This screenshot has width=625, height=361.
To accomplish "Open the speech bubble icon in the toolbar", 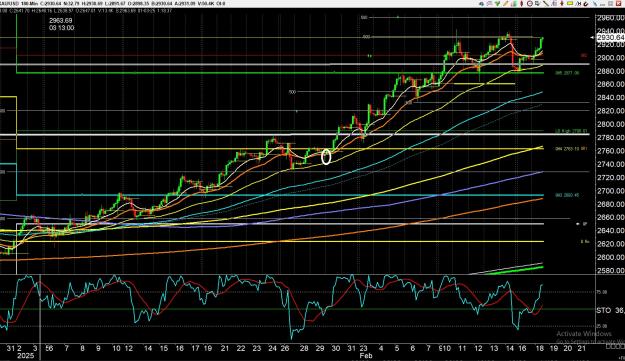I will tap(489, 4).
